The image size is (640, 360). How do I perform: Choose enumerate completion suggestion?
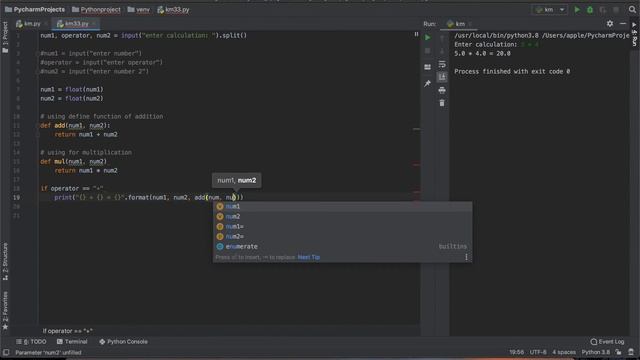[x=342, y=247]
